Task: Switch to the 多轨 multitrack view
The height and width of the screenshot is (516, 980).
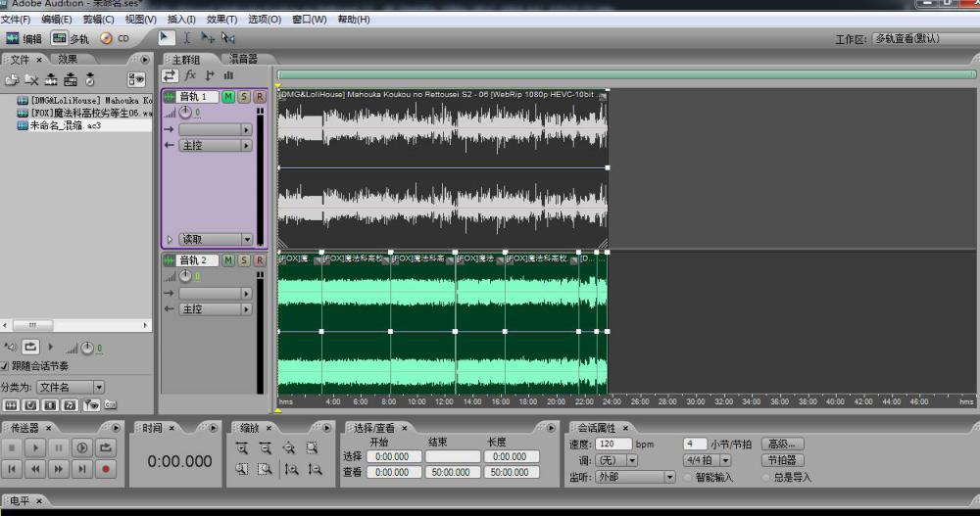Action: click(70, 39)
